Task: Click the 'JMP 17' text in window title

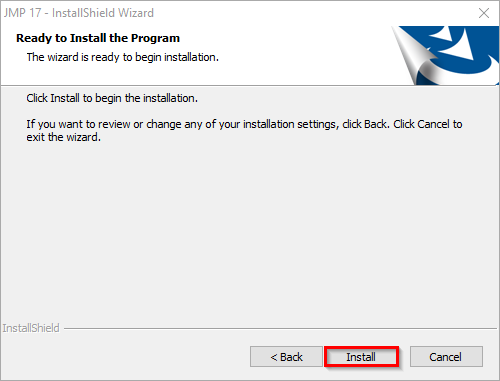Action: point(22,13)
